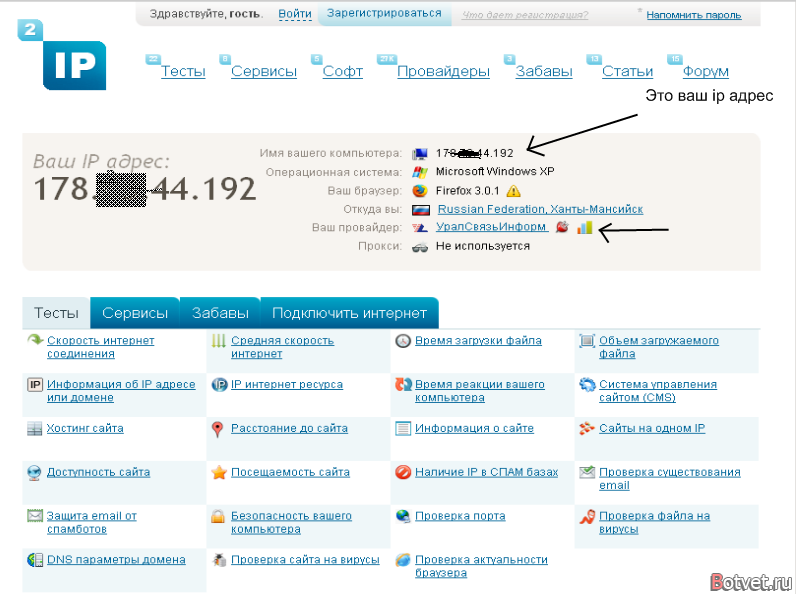Open Скорость интернет соединения test

[x=101, y=347]
